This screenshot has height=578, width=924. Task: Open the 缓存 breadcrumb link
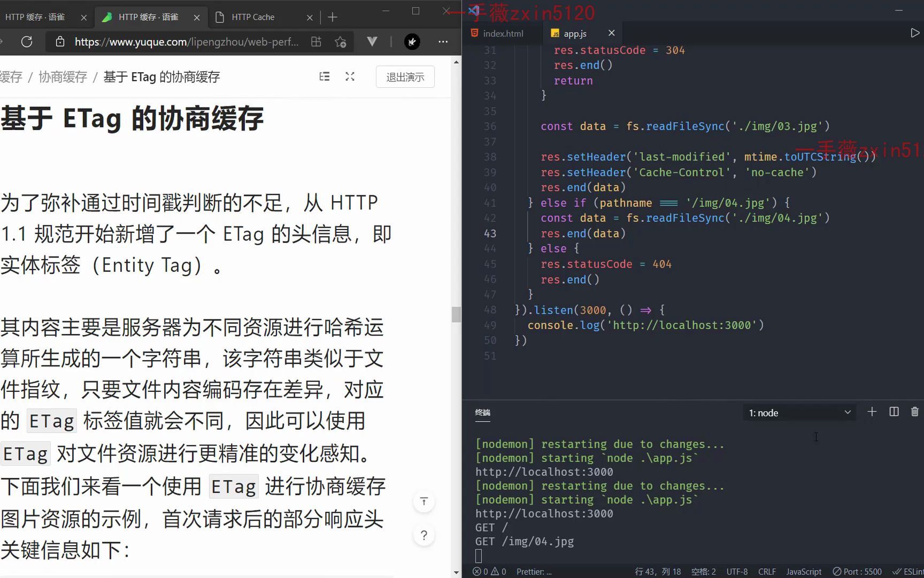click(x=11, y=77)
